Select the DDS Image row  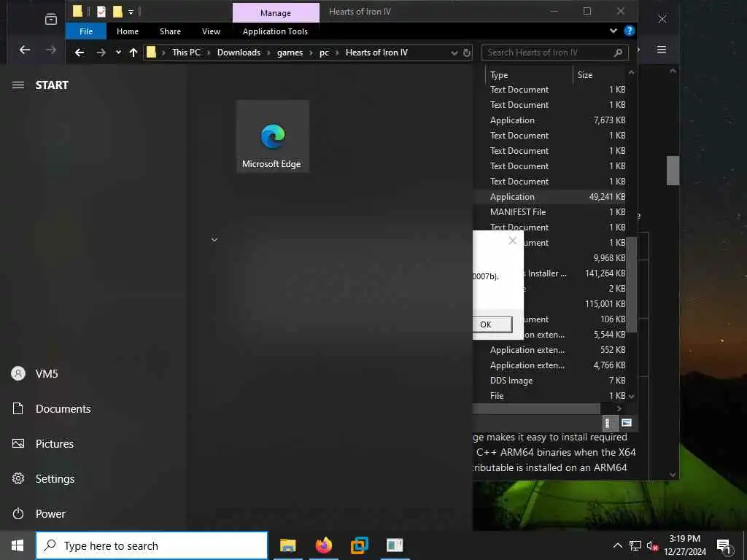[551, 381]
